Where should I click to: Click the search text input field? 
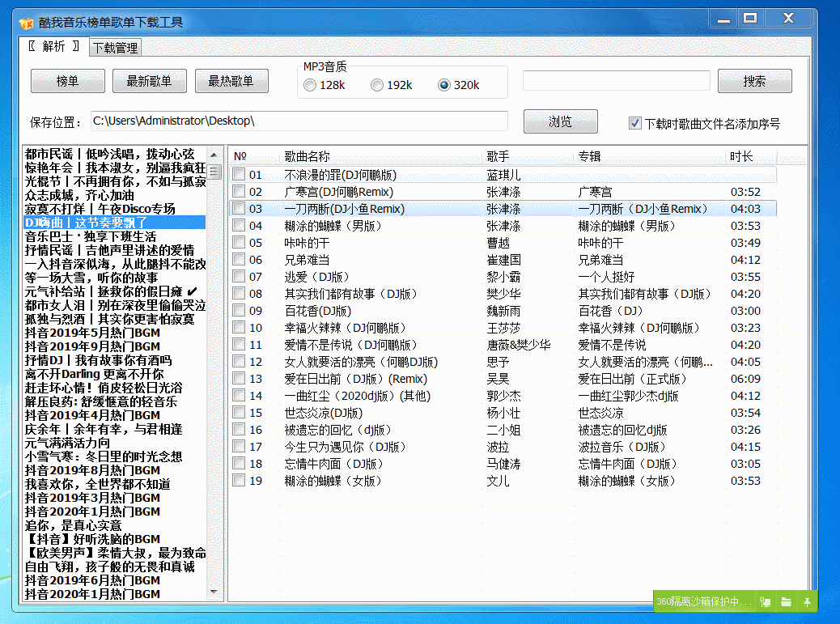[x=616, y=81]
